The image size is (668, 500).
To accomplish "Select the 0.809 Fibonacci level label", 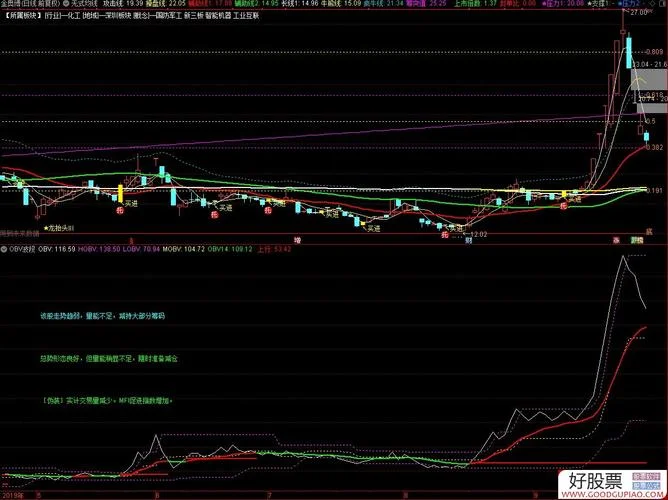I will (x=654, y=52).
